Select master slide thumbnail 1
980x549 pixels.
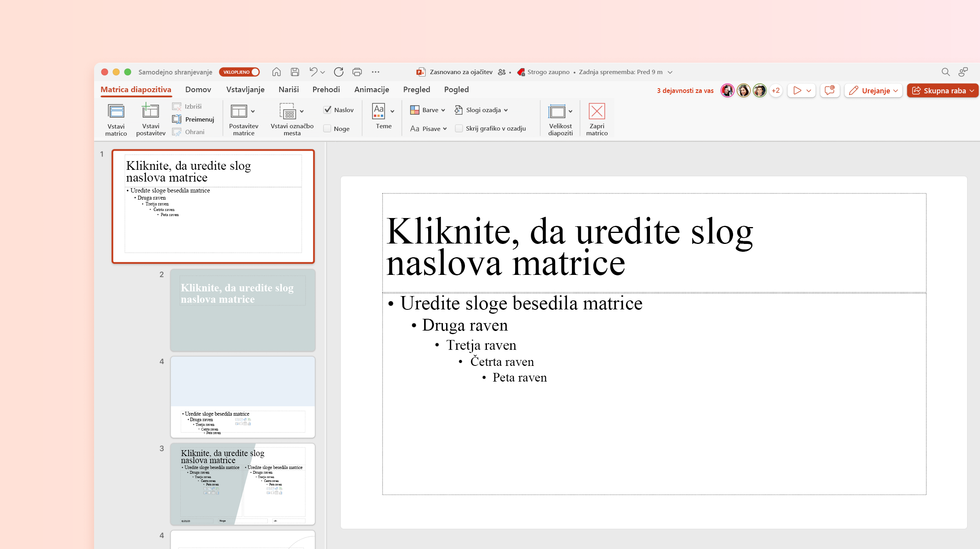(213, 206)
